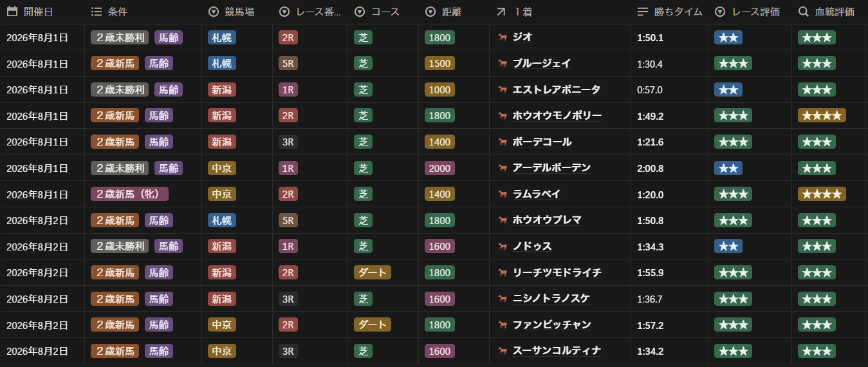
Task: Open the レース評価 column header menu
Action: (x=750, y=12)
